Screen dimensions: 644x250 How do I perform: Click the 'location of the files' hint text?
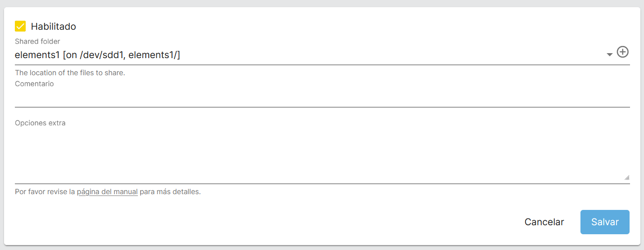70,73
